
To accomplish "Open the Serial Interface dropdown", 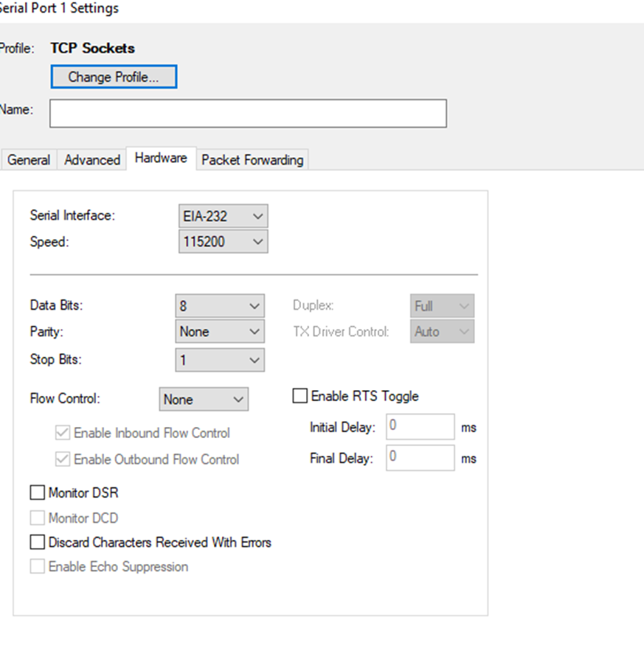I will pos(224,216).
